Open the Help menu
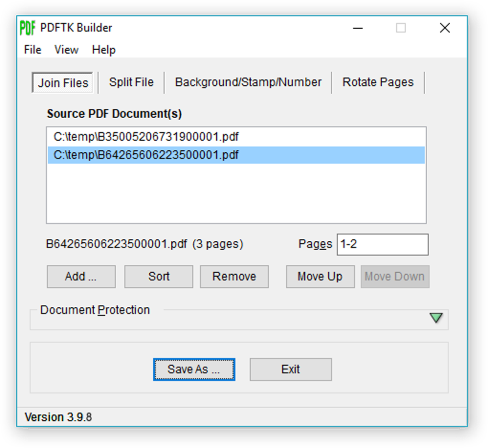Viewport: 488px width, 448px height. [x=103, y=49]
